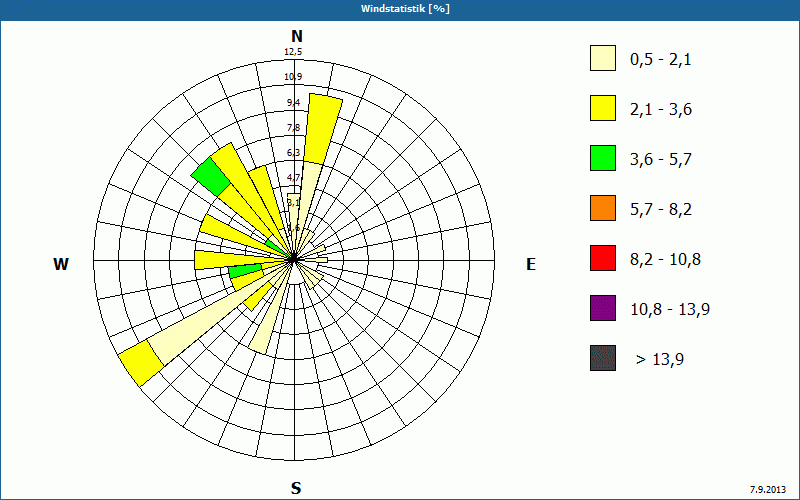Click the dark gray > 13,9 legend swatch
This screenshot has height=500, width=800.
pos(603,358)
